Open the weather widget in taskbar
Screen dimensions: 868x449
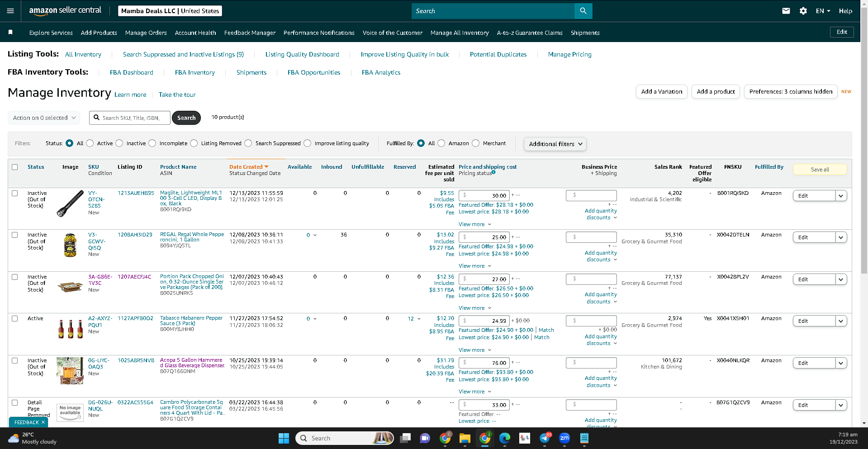[x=33, y=438]
